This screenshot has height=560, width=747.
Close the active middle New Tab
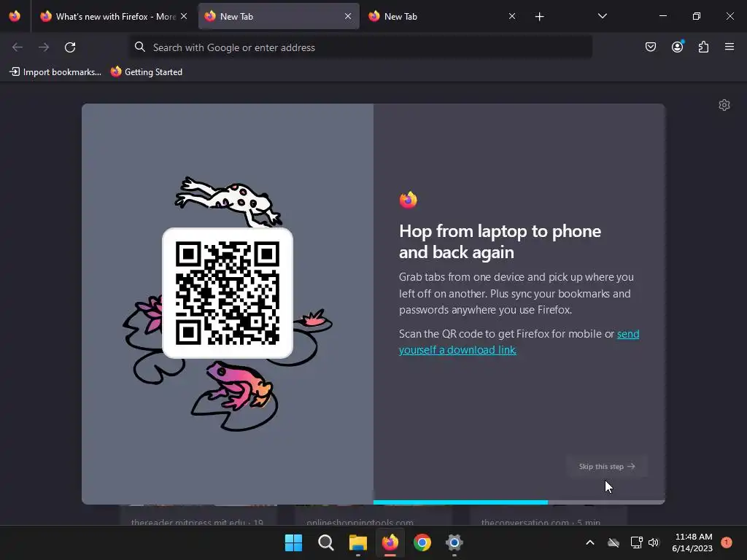(x=348, y=16)
